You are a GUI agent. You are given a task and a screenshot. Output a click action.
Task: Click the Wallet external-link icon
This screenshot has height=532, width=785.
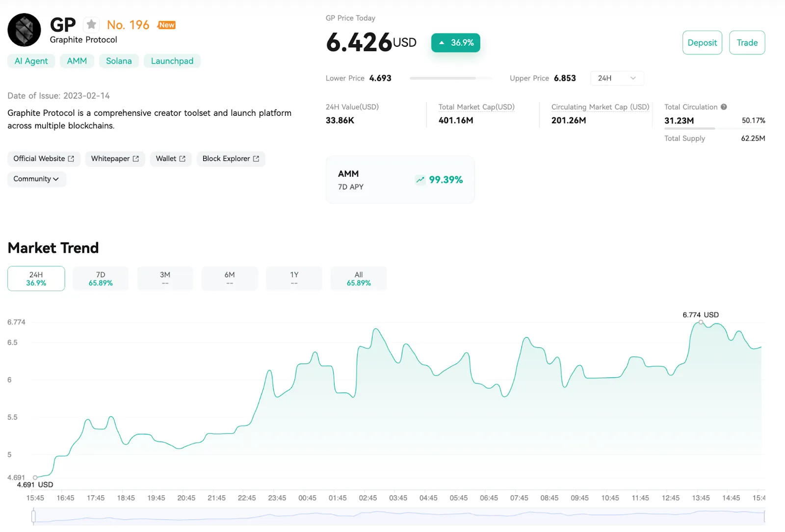[x=183, y=159]
